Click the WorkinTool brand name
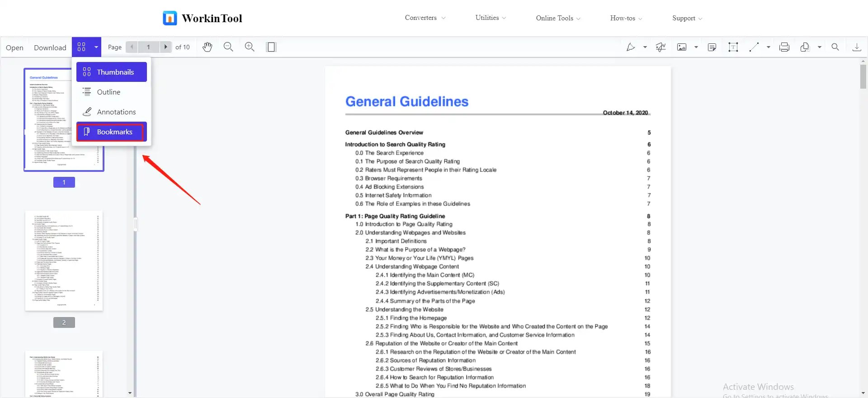The height and width of the screenshot is (398, 868). point(212,19)
